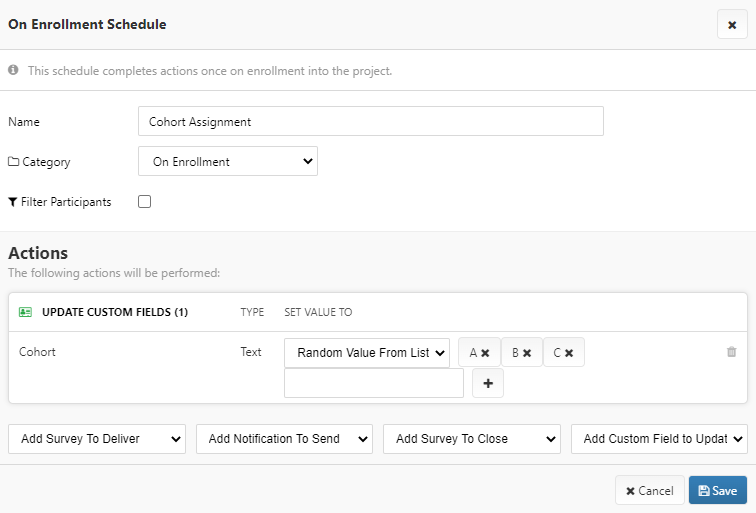Click the Name field containing Cohort Assignment
The width and height of the screenshot is (756, 513).
[x=370, y=121]
